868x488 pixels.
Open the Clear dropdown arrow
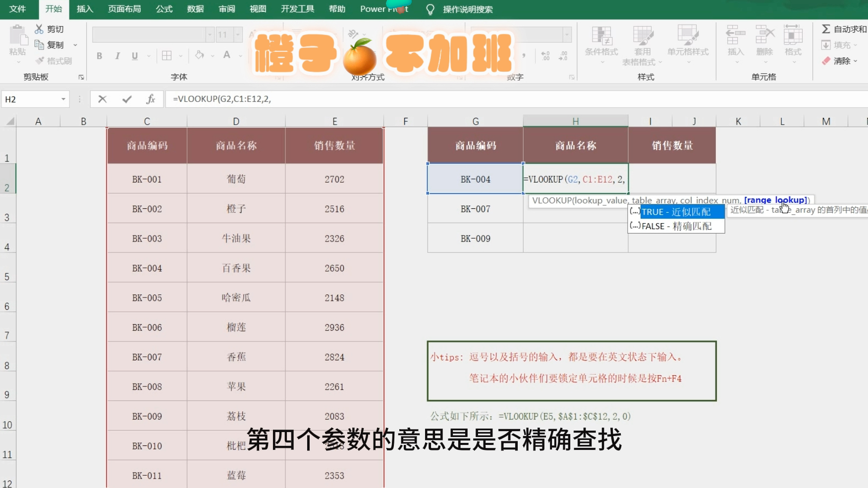[x=856, y=61]
